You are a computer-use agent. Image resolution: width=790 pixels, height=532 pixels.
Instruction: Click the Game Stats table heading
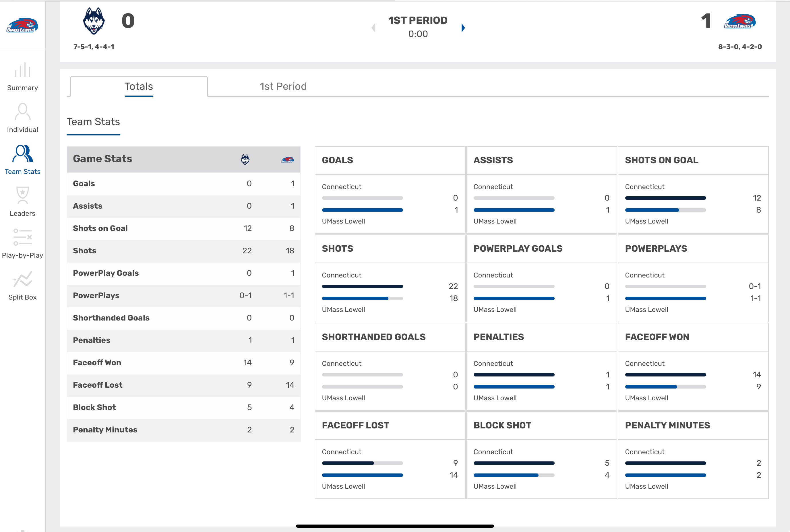click(102, 159)
